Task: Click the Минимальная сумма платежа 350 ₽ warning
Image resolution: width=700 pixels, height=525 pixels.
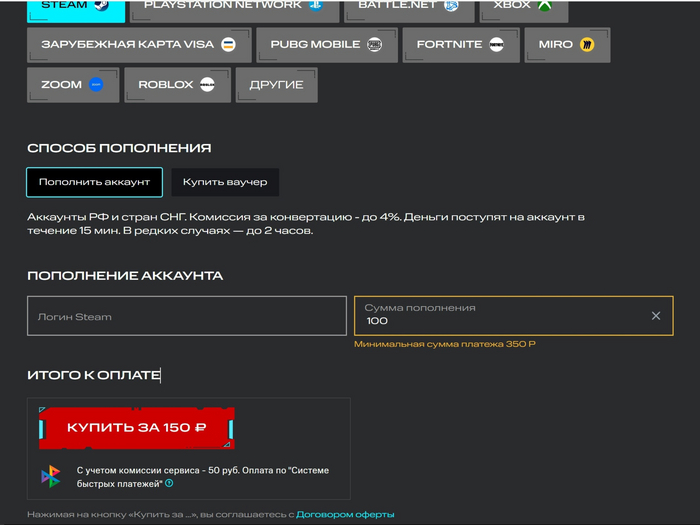Action: click(445, 344)
